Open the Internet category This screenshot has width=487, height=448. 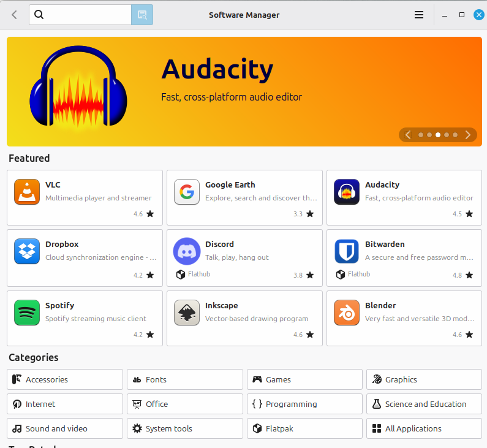(x=65, y=404)
